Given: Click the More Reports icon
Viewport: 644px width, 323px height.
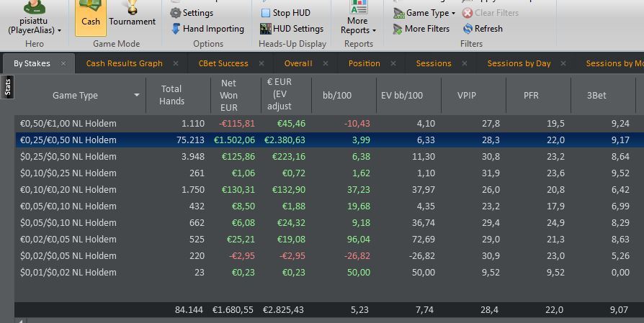Looking at the screenshot, I should (358, 7).
